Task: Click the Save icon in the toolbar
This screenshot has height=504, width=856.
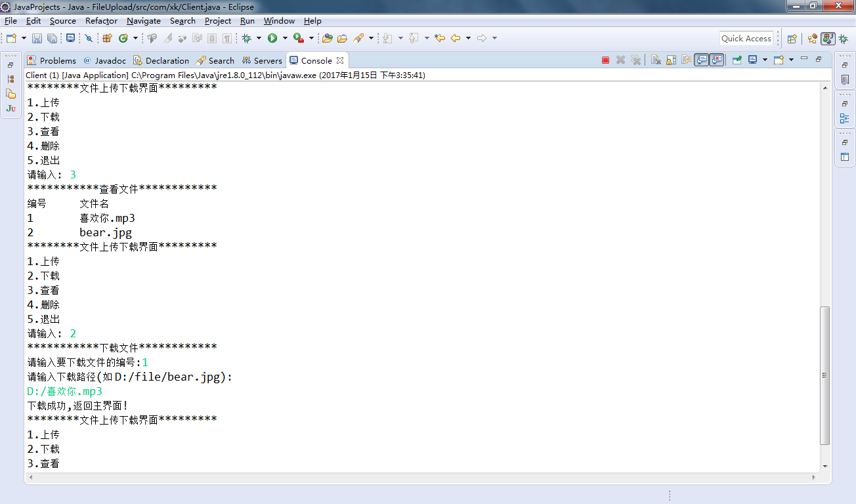Action: [x=37, y=39]
